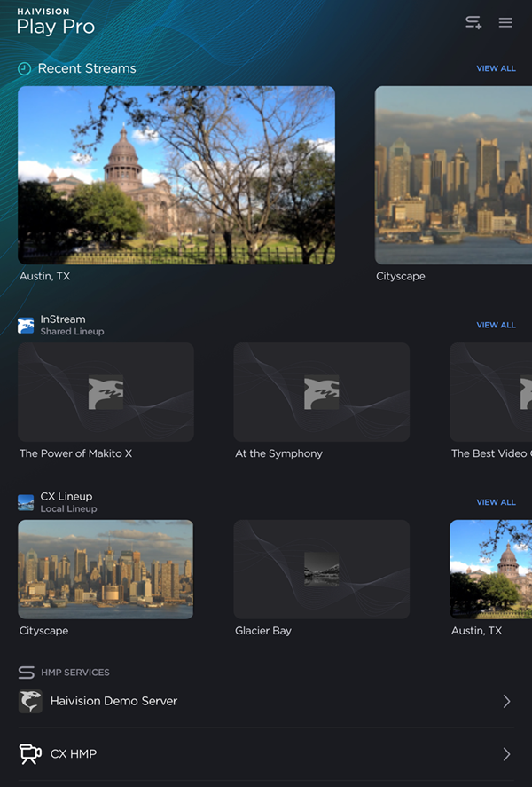Click the Recent Streams clock icon

coord(25,68)
